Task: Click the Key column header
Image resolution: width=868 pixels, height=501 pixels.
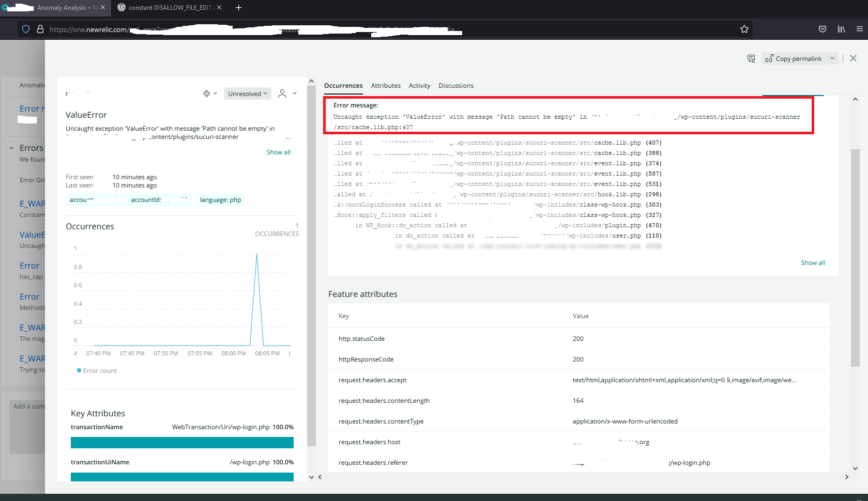Action: (x=344, y=316)
